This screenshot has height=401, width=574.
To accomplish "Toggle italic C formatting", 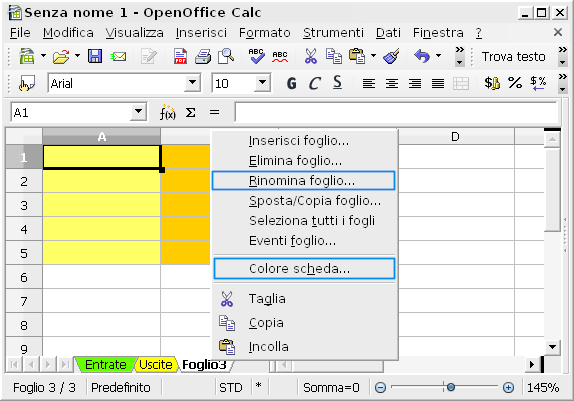I will coord(314,83).
